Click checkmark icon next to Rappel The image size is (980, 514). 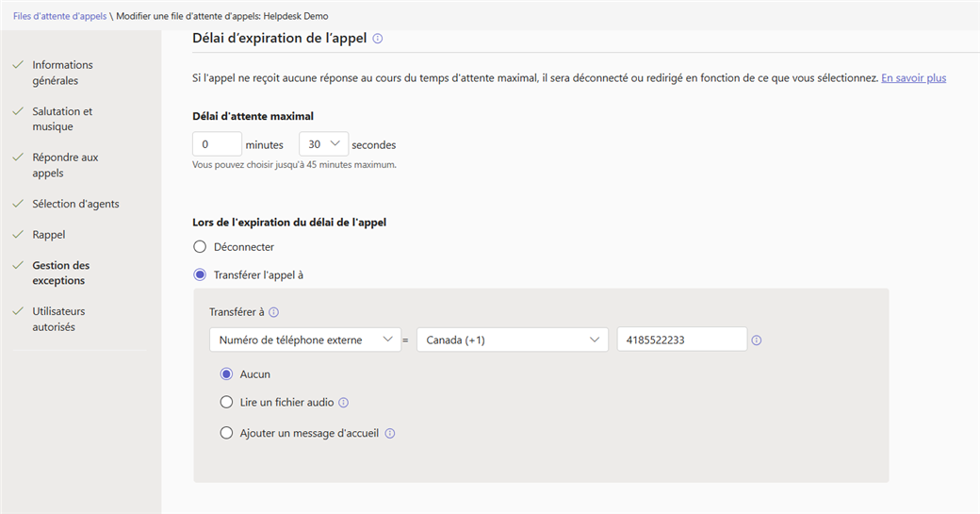click(18, 235)
